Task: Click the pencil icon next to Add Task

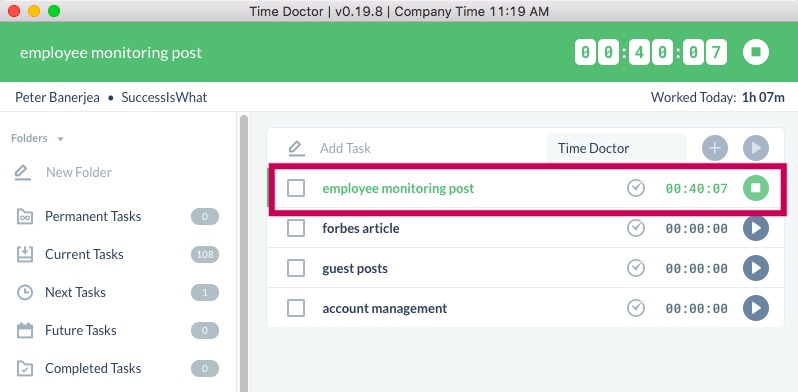Action: [x=296, y=148]
